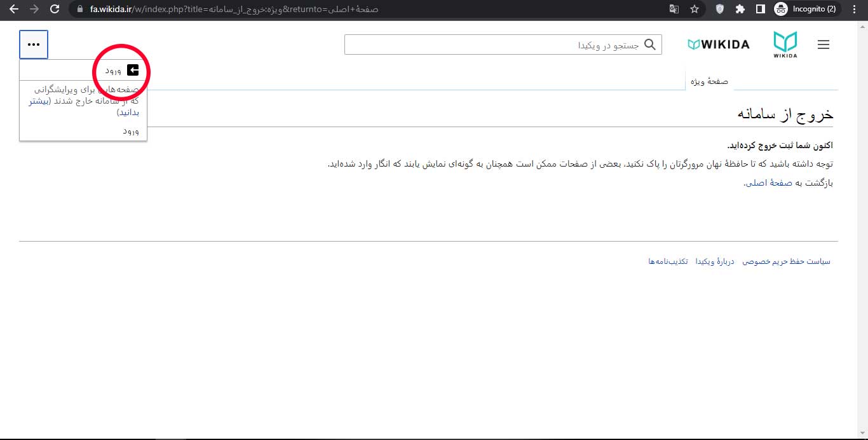This screenshot has width=868, height=440.
Task: Click the browser back arrow
Action: [x=13, y=10]
